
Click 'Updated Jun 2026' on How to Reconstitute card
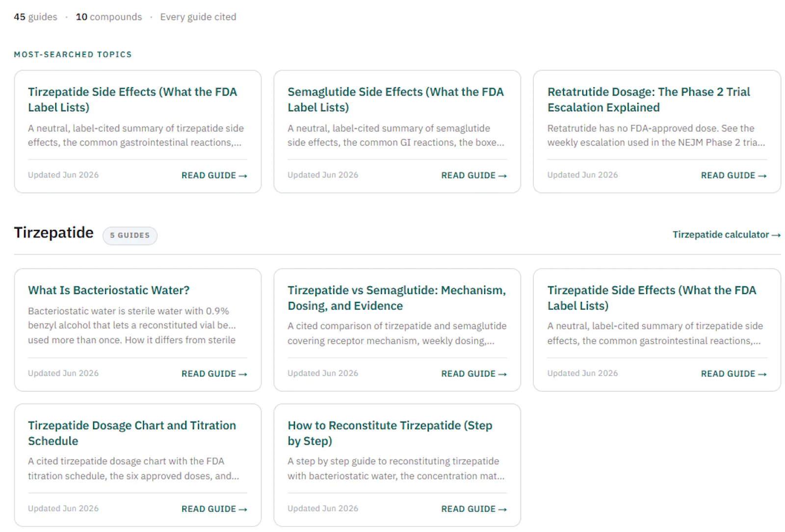click(x=323, y=508)
